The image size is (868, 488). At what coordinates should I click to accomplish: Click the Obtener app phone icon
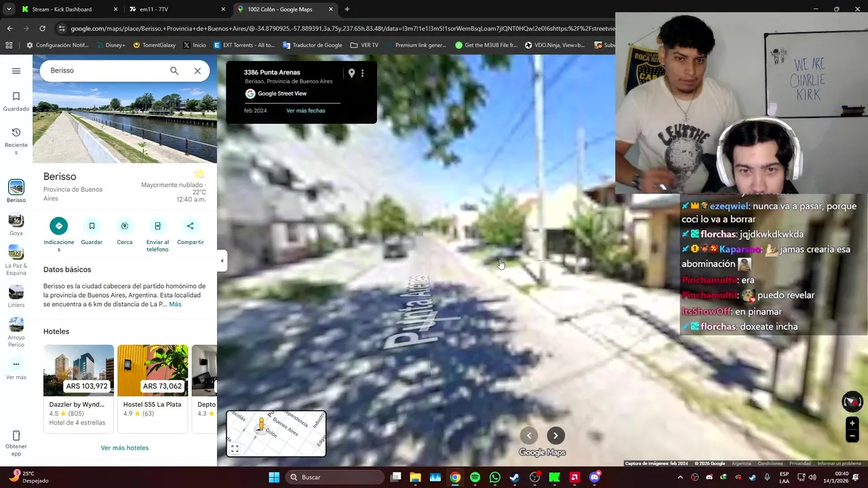tap(16, 436)
